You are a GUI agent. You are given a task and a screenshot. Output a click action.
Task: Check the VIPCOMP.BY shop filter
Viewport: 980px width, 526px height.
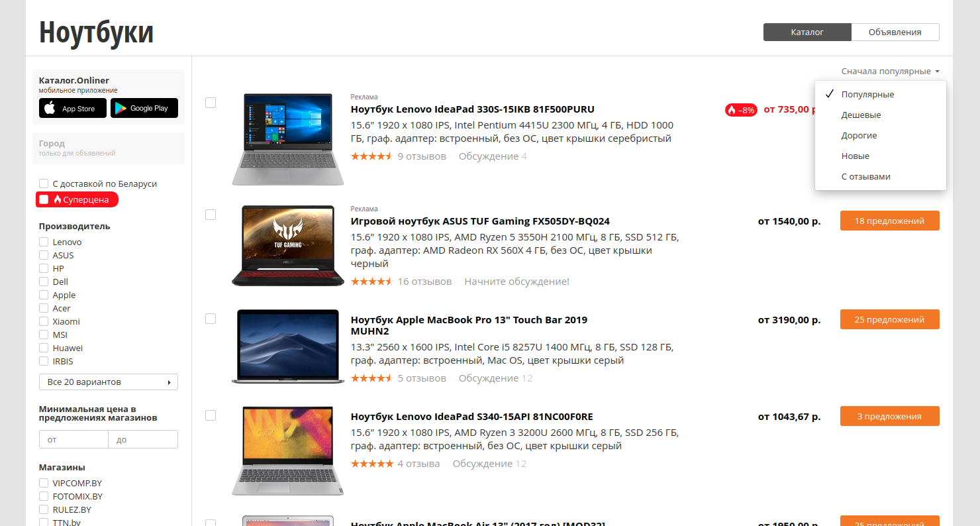[x=44, y=483]
